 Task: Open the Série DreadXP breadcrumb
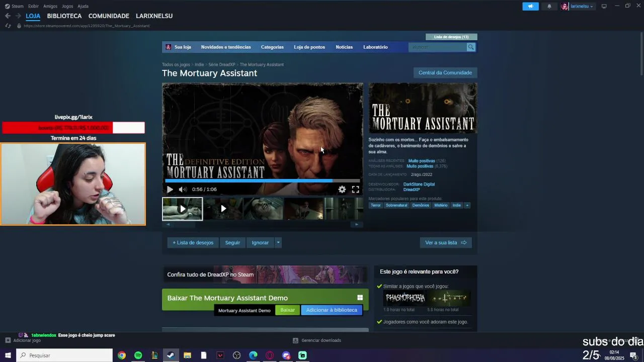(x=222, y=65)
